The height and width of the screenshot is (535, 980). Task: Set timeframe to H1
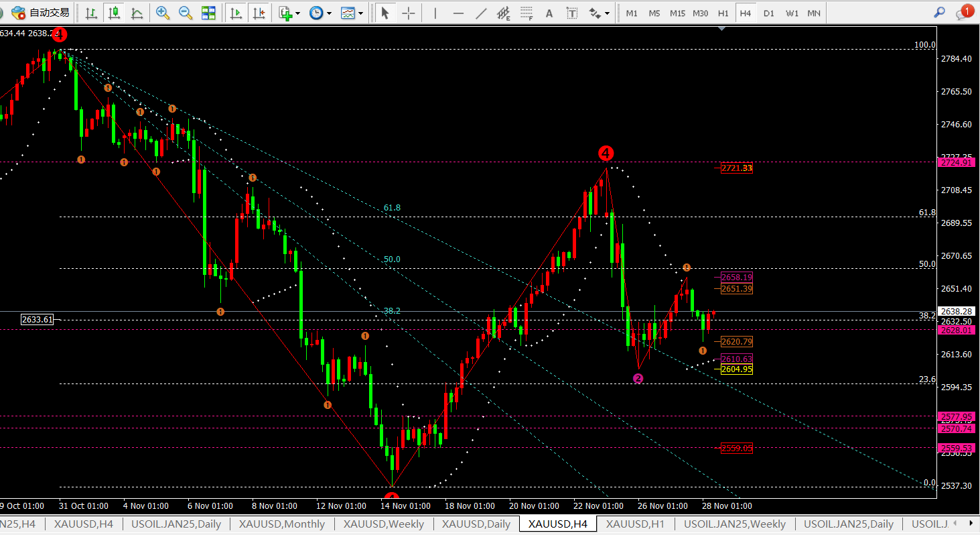point(723,13)
